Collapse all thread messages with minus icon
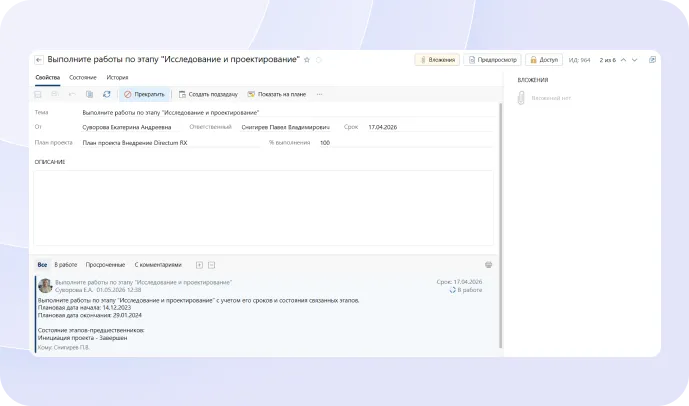The width and height of the screenshot is (689, 406). click(x=212, y=265)
